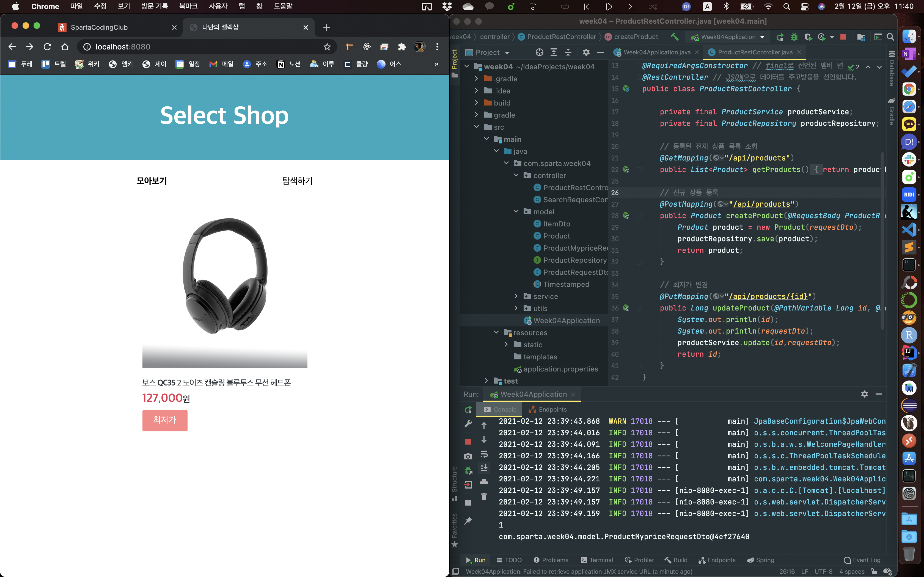Open Chrome extensions puzzle icon

(402, 46)
